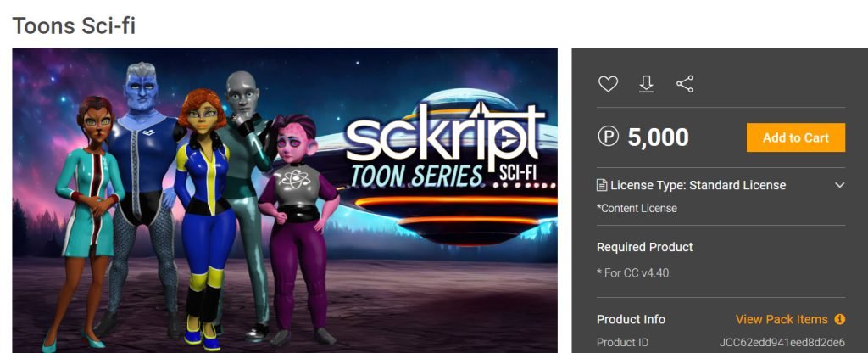Click the blue-skinned alien character in preview
Image resolution: width=868 pixels, height=353 pixels.
click(142, 194)
